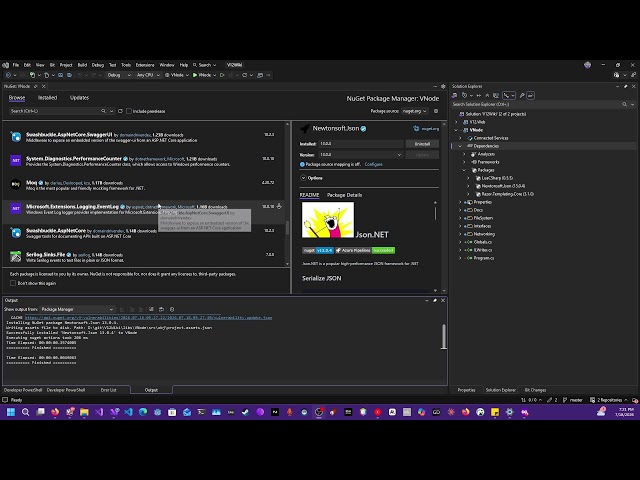Screen dimensions: 640x480
Task: Click the master branch indicator in status bar
Action: [x=573, y=400]
